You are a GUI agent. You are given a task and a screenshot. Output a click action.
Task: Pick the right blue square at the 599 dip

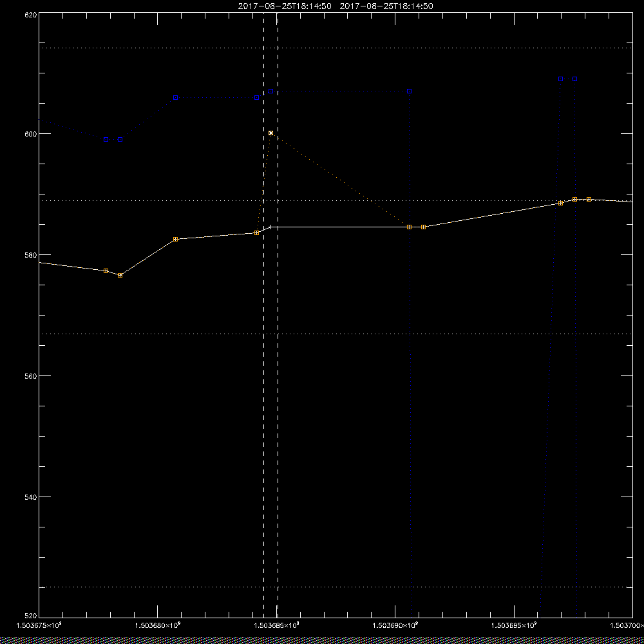pos(120,140)
